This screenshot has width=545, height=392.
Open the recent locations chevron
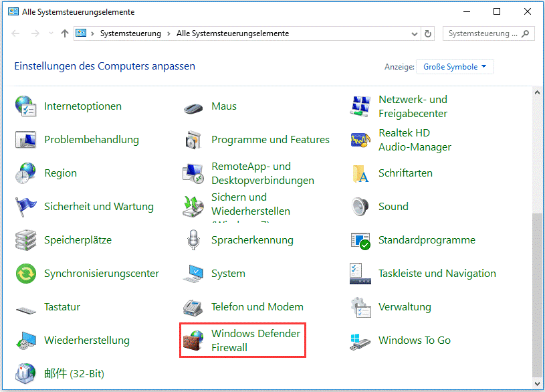click(x=51, y=33)
